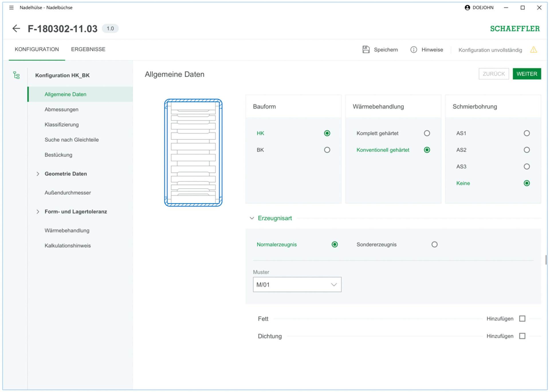Open the Hinweise info icon
This screenshot has width=550, height=392.
click(413, 50)
